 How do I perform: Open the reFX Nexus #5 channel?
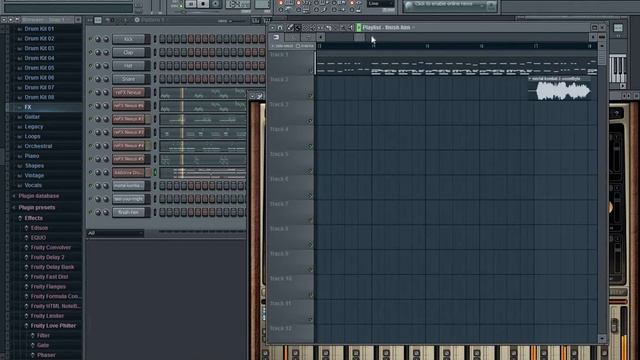129,159
